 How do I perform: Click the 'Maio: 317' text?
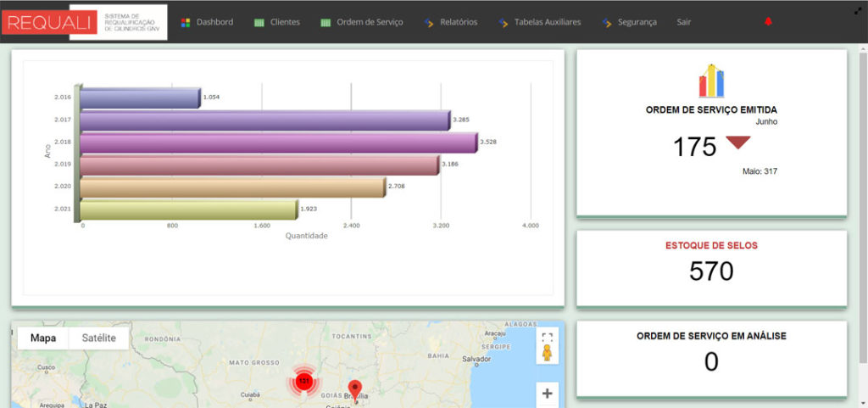click(x=759, y=171)
